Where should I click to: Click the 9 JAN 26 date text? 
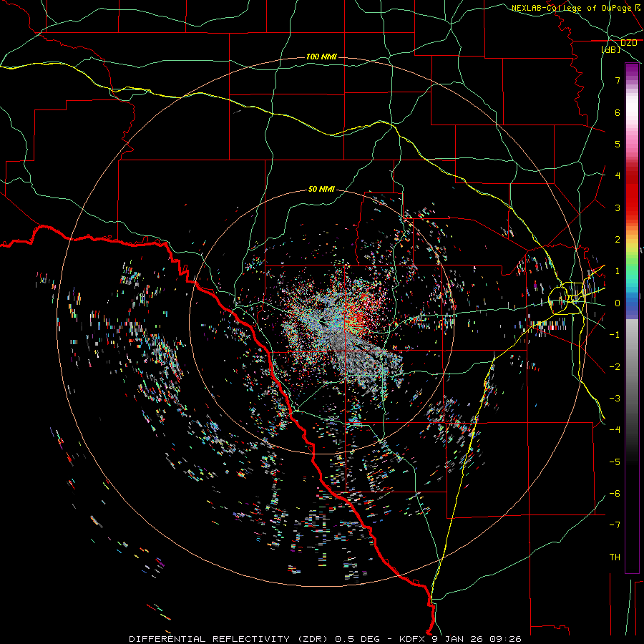click(x=457, y=639)
